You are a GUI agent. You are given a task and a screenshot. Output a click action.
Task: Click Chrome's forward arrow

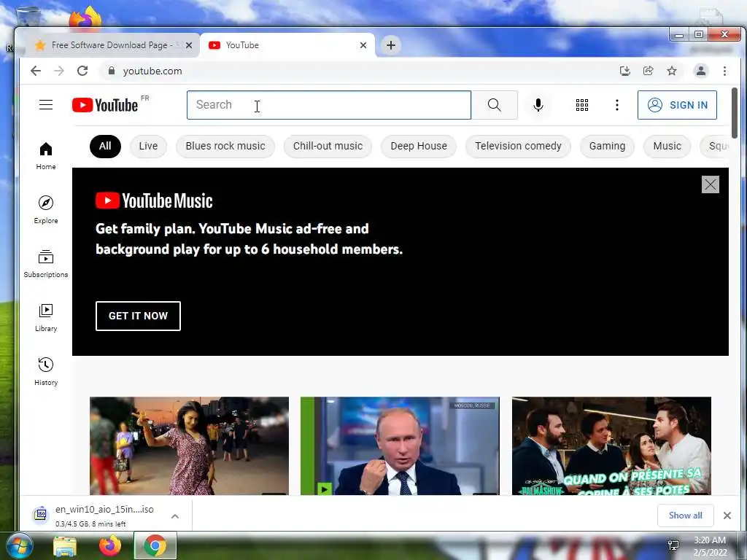[59, 71]
